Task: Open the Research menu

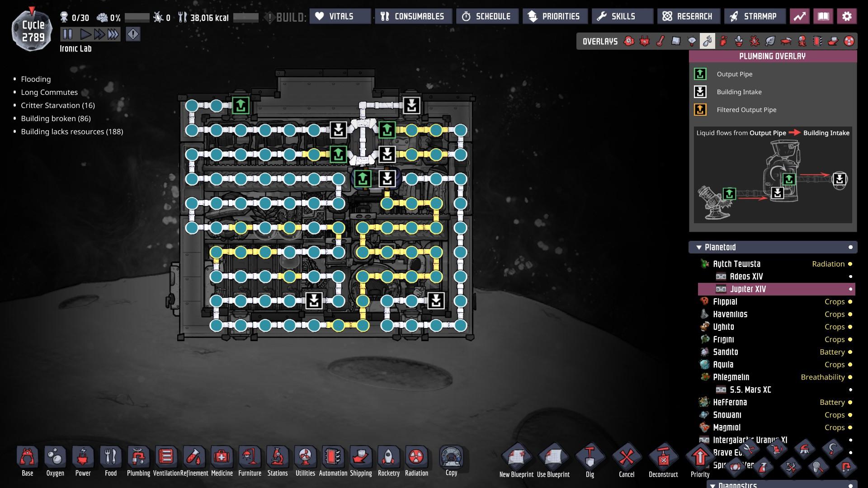Action: [688, 17]
